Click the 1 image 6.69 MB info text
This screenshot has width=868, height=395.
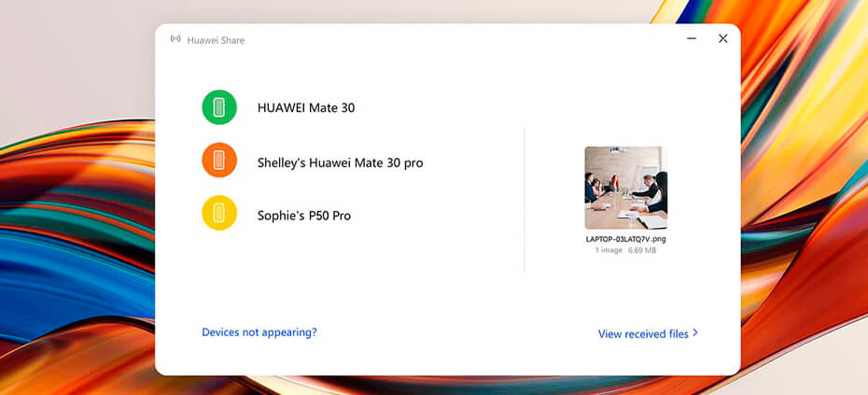tap(625, 250)
